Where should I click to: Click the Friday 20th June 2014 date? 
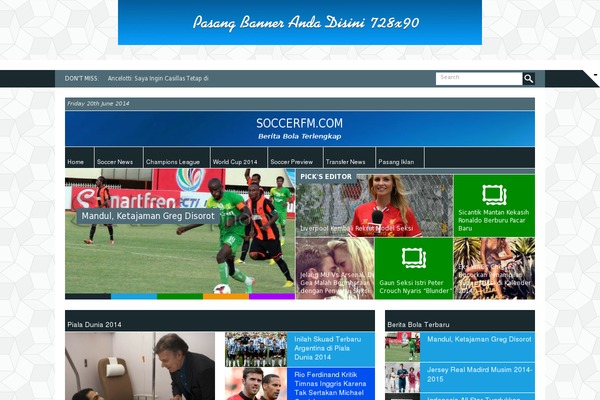[98, 103]
